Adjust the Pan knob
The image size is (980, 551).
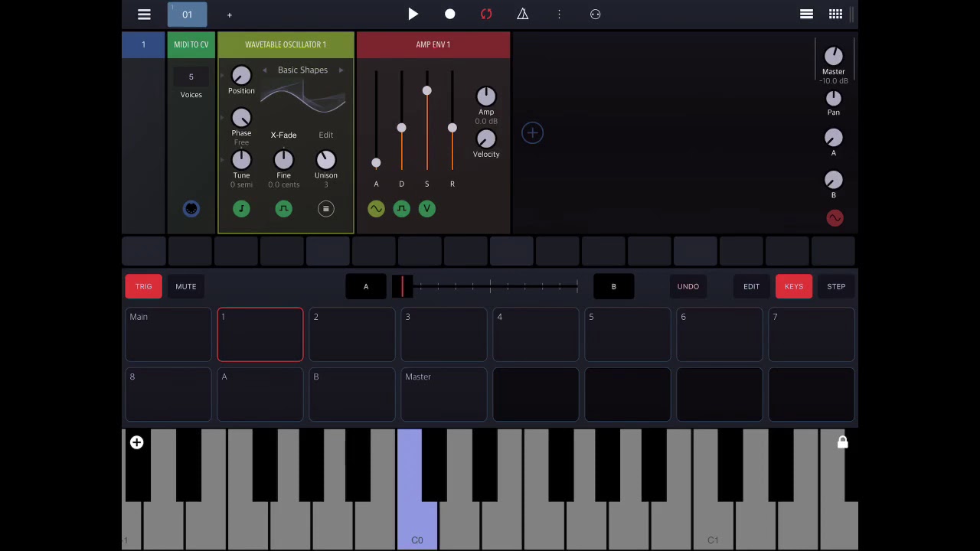pyautogui.click(x=833, y=98)
